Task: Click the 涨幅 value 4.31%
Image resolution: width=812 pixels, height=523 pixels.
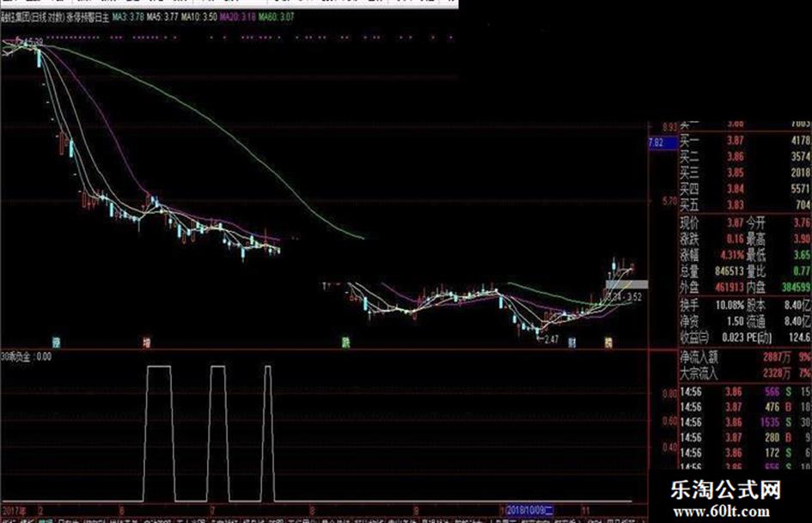Action: pos(732,255)
